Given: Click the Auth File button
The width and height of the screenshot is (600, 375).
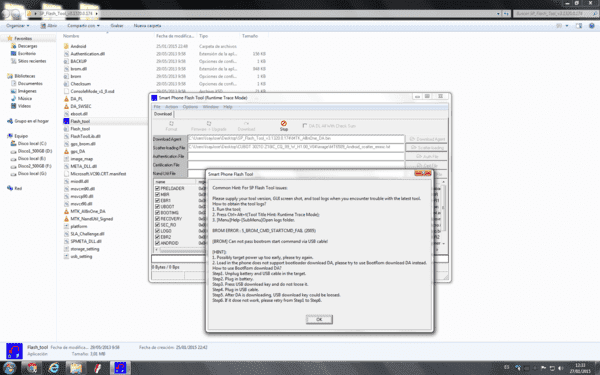Looking at the screenshot, I should [x=427, y=157].
